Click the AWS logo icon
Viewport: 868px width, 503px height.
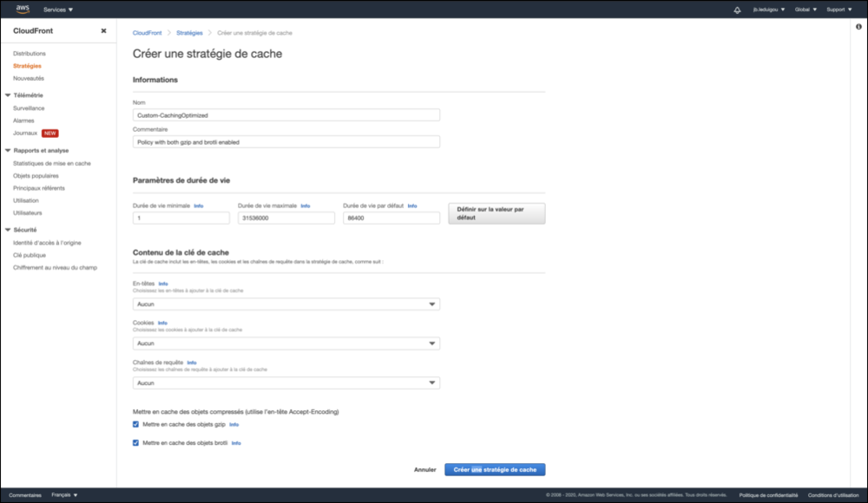pyautogui.click(x=23, y=9)
